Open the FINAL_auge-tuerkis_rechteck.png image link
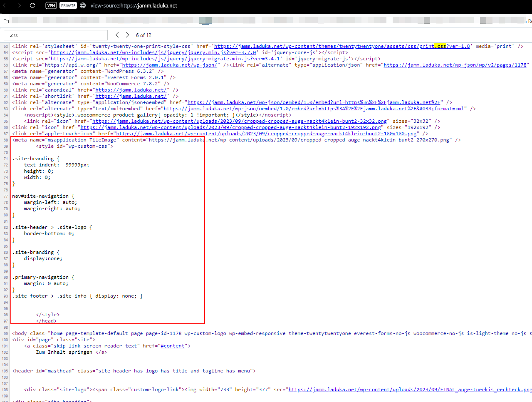 click(410, 390)
